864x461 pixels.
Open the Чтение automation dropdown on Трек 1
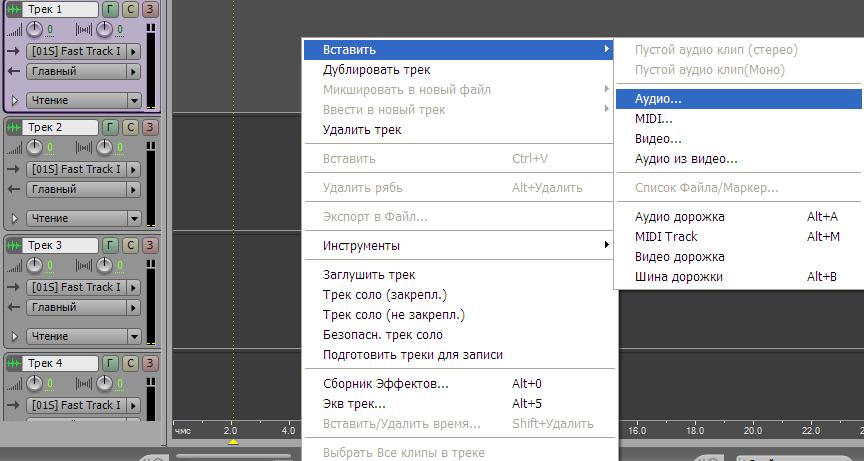pos(83,100)
